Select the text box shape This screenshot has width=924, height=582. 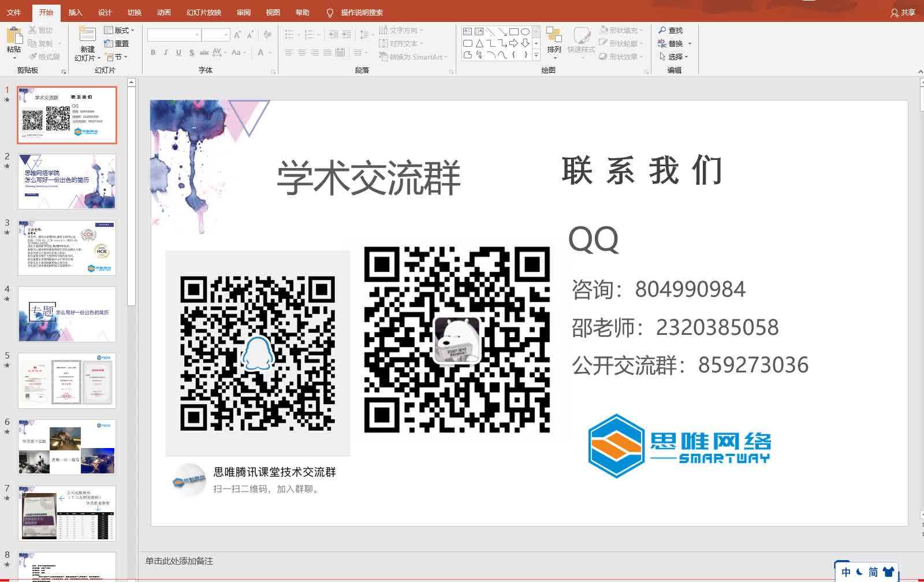(x=467, y=31)
